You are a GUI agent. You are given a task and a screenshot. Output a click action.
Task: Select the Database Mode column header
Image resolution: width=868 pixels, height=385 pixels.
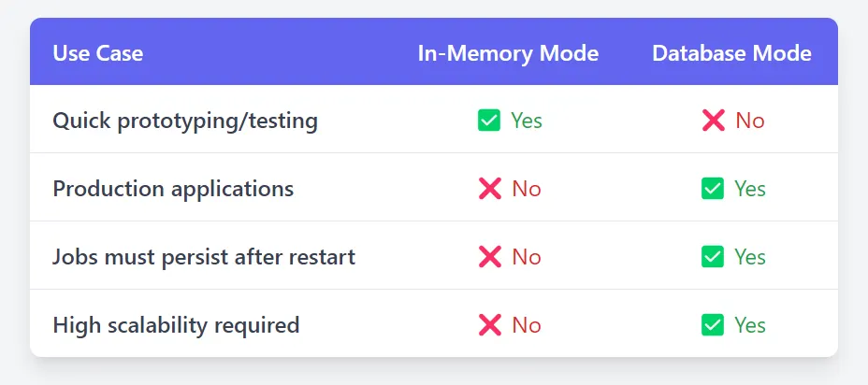point(731,53)
